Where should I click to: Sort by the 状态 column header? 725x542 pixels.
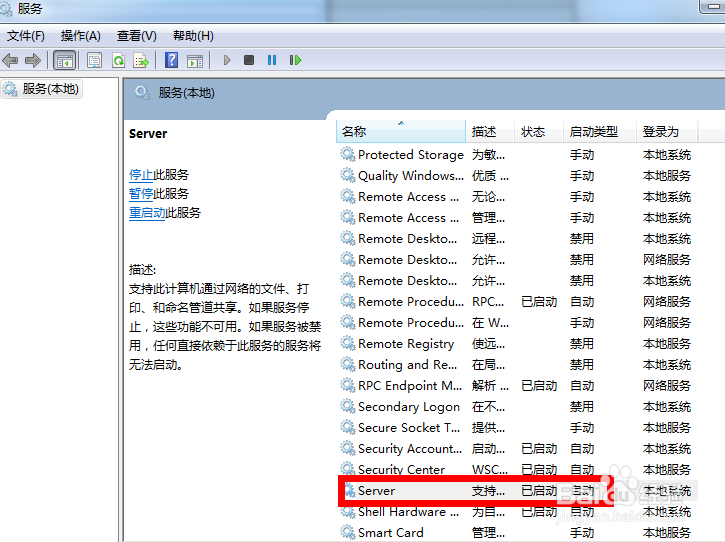tap(539, 131)
